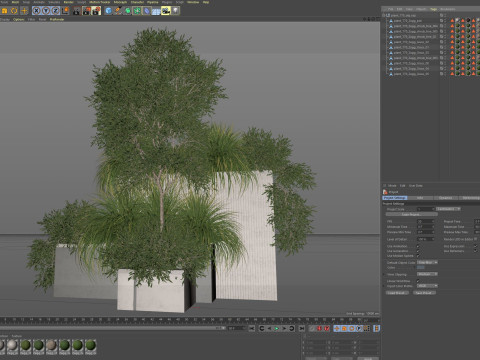Image resolution: width=480 pixels, height=360 pixels.
Task: Add a Floor environment object
Action: (156, 11)
